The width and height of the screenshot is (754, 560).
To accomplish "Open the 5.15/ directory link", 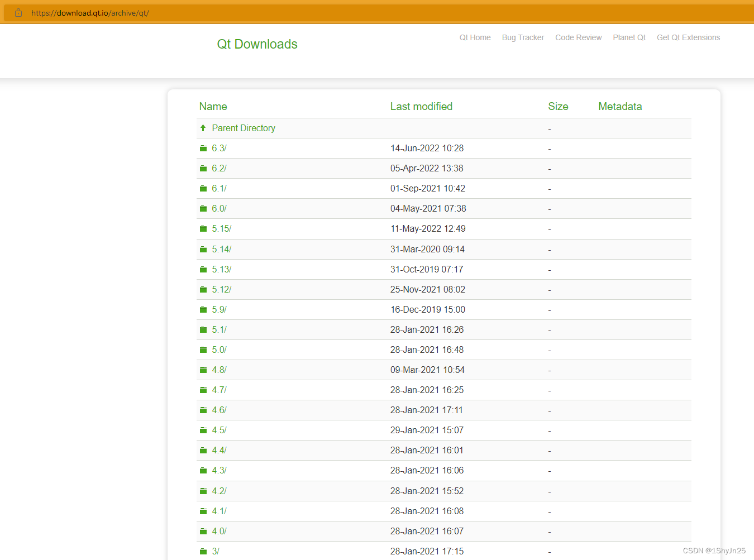I will (221, 228).
